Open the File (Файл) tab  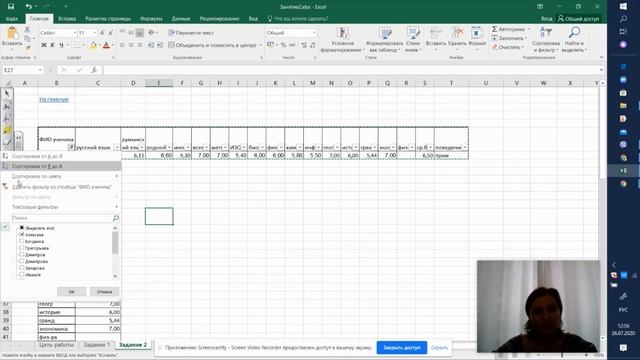[12, 19]
